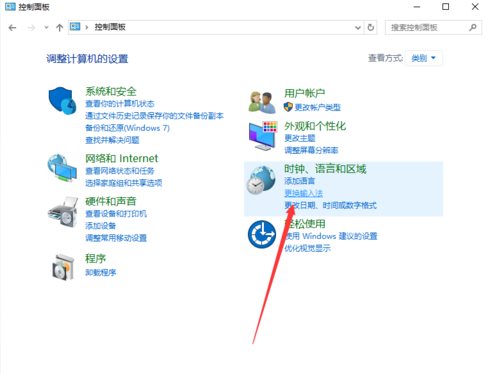Open 使用 Windows 建议的设置 link
This screenshot has width=488, height=374.
coord(331,236)
